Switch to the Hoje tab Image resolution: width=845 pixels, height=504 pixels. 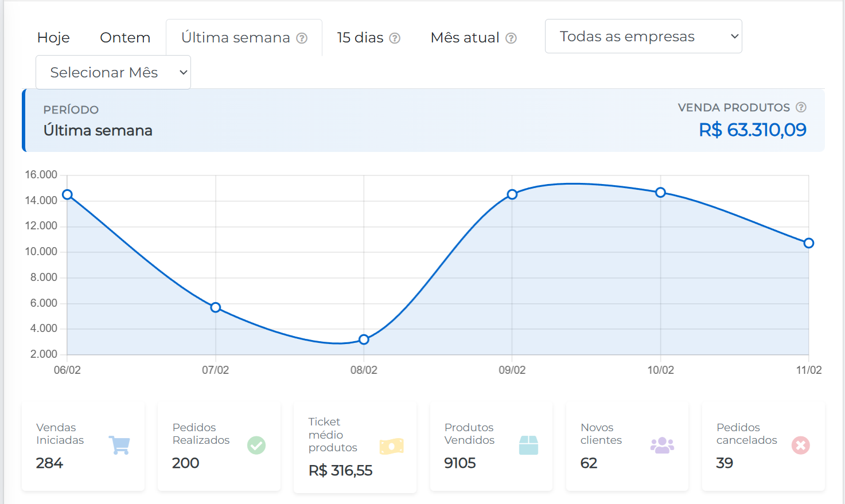[x=53, y=38]
